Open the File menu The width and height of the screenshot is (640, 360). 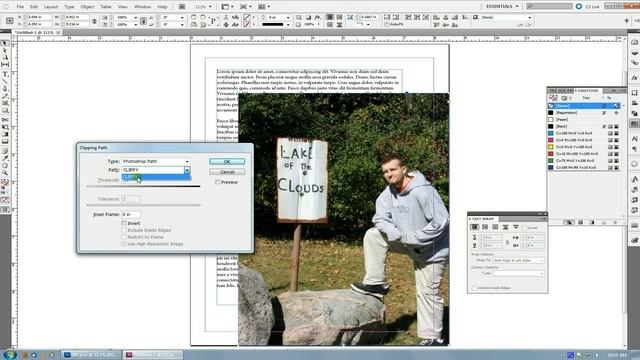coord(20,7)
